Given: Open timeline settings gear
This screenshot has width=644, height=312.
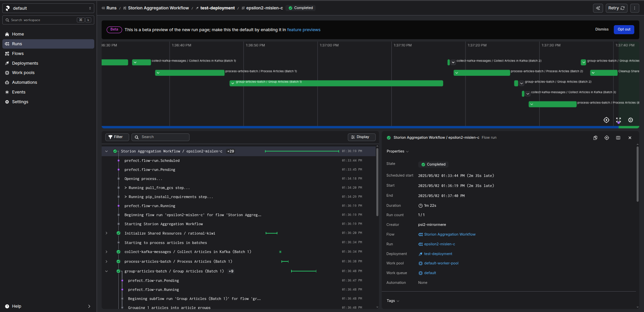Looking at the screenshot, I should [631, 120].
